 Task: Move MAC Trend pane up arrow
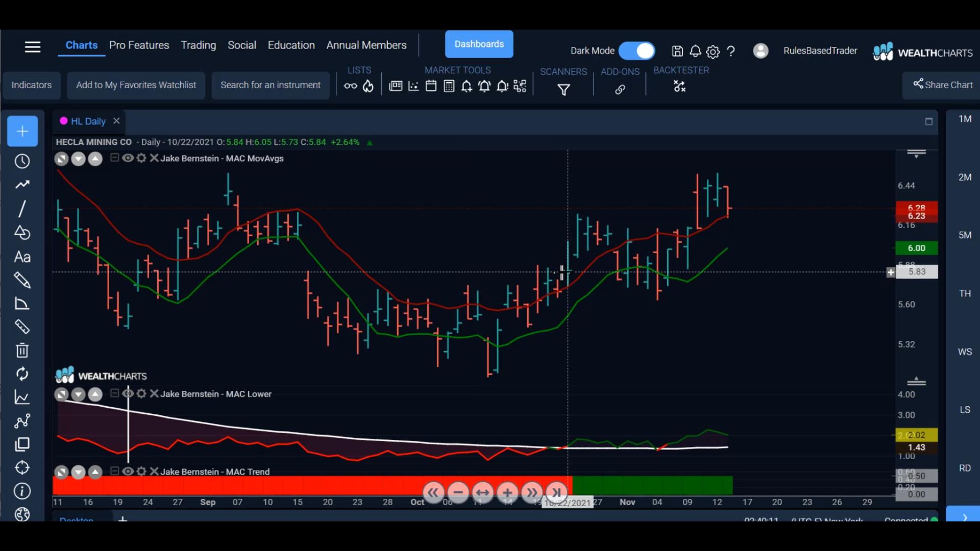95,472
